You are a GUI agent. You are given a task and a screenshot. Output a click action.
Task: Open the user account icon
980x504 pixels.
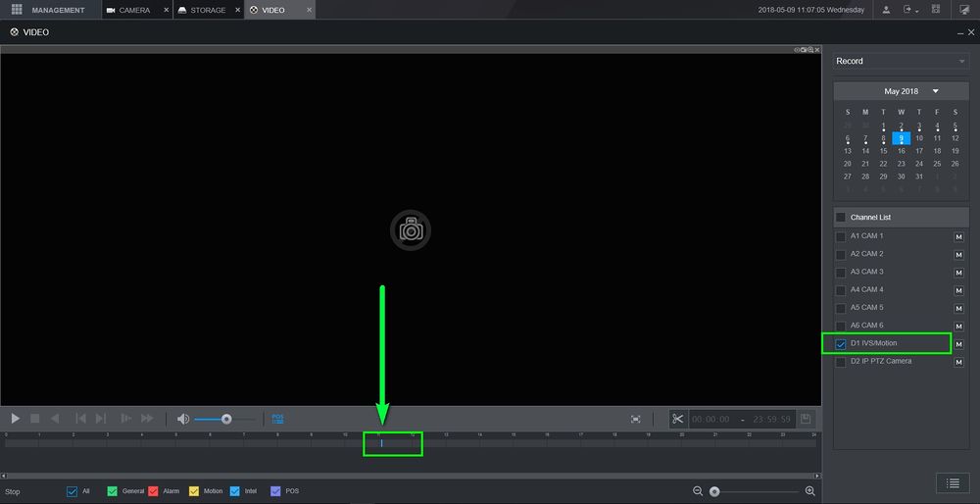886,10
